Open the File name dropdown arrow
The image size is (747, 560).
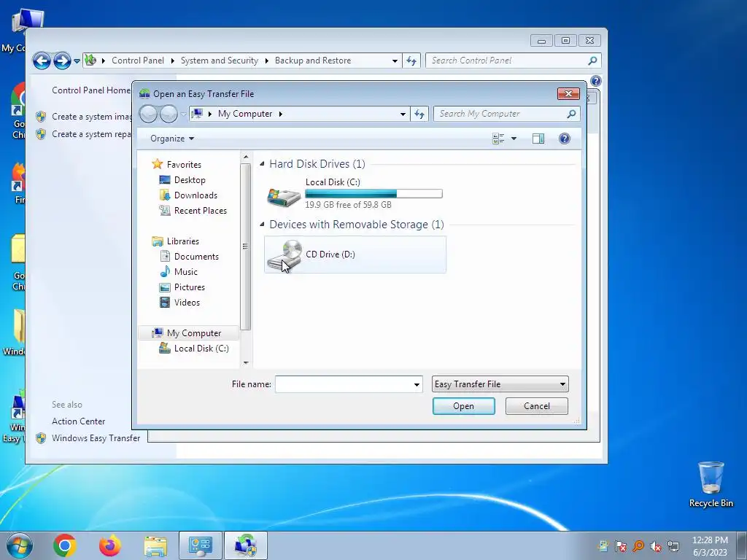coord(417,384)
